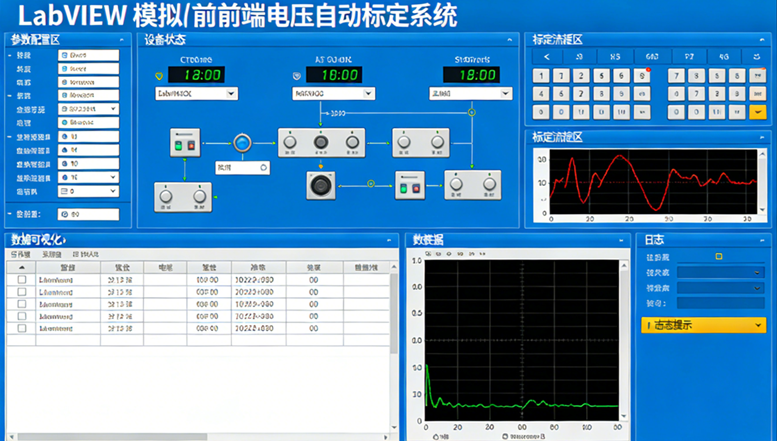Screen dimensions: 777x441
Task: Click the yellow key on the keypad
Action: (x=757, y=112)
